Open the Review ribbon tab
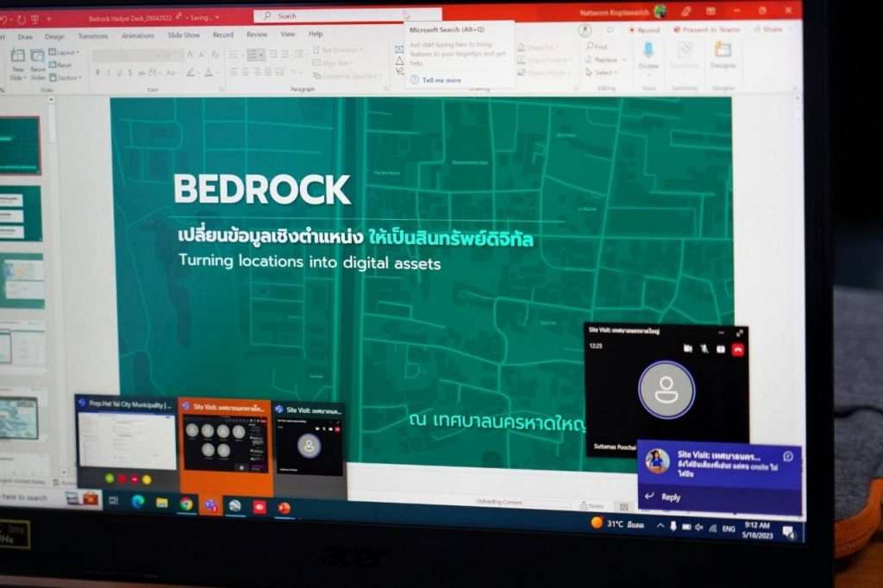 pos(257,34)
